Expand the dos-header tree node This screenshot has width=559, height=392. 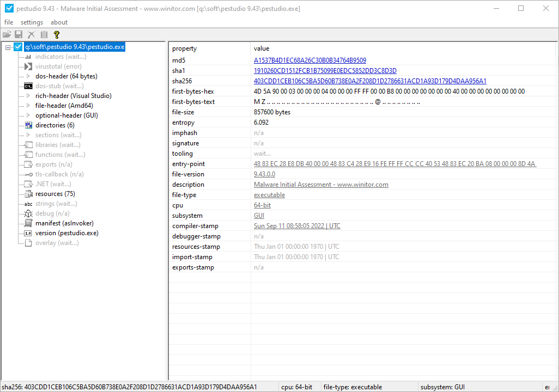pyautogui.click(x=28, y=76)
